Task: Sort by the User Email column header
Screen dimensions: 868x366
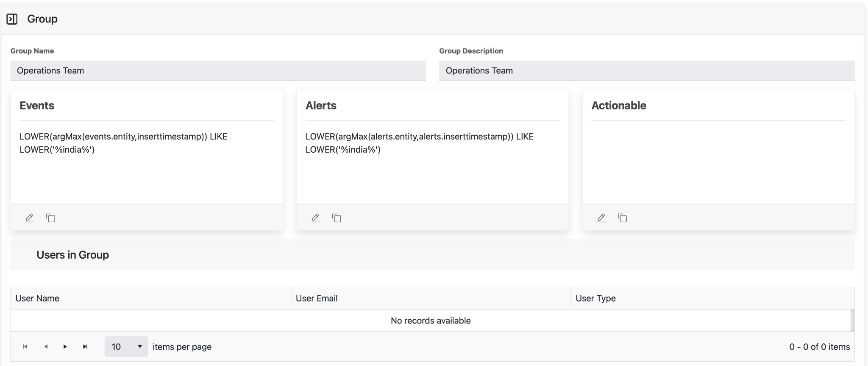Action: click(x=317, y=299)
